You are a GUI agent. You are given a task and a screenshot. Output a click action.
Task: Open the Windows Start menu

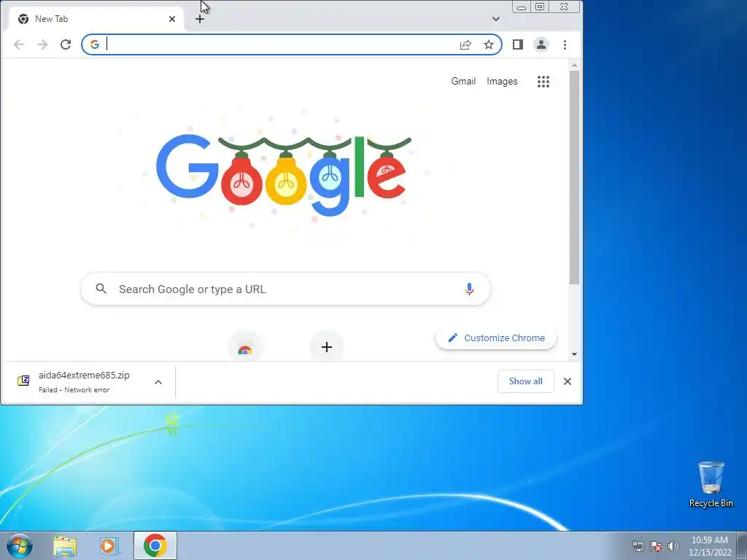point(20,545)
